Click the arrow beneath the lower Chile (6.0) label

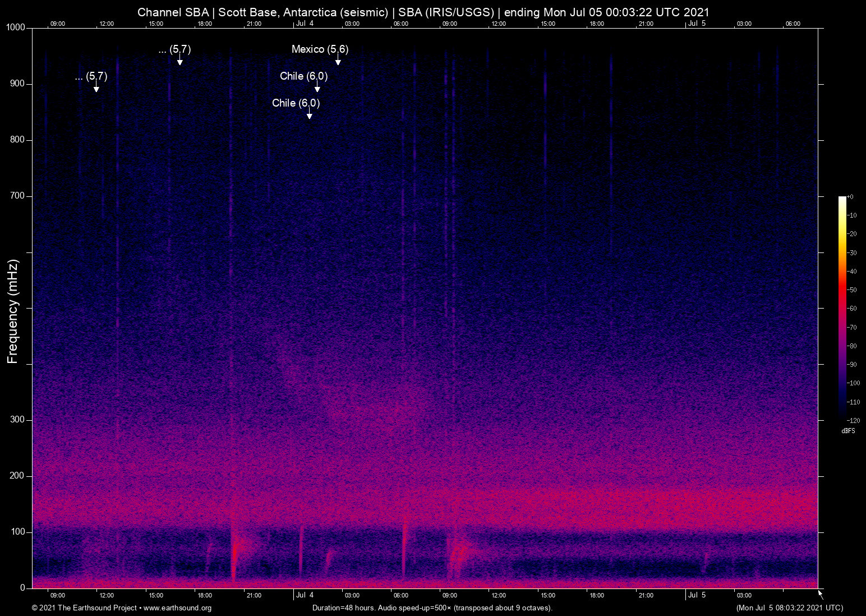(x=309, y=116)
